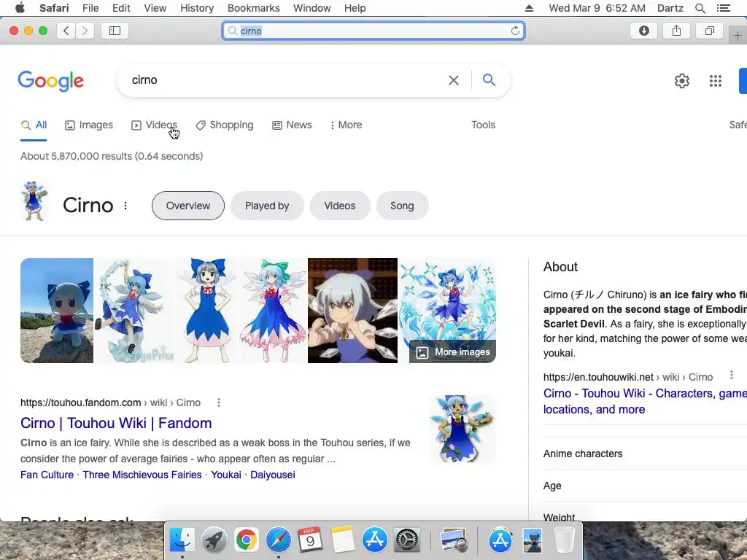This screenshot has height=560, width=747.
Task: Open Three Mischievous Fairies sitelink
Action: click(x=142, y=475)
